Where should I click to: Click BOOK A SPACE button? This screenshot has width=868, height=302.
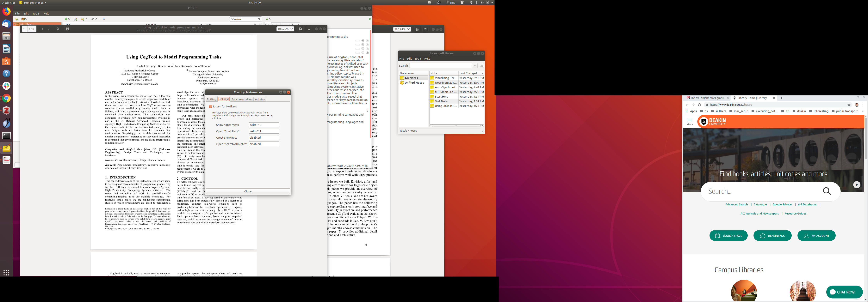(x=728, y=236)
